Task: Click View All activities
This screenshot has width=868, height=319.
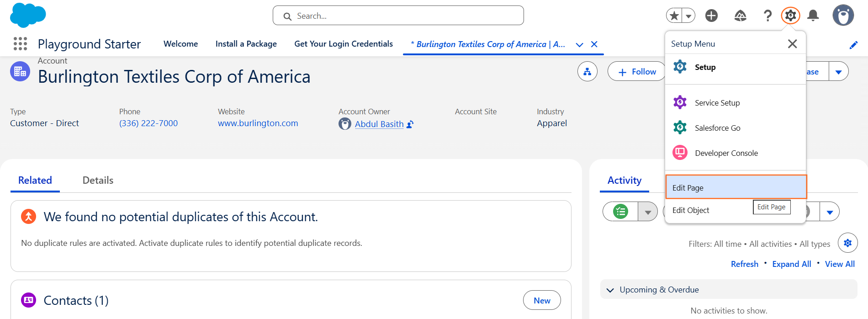Action: pos(840,264)
